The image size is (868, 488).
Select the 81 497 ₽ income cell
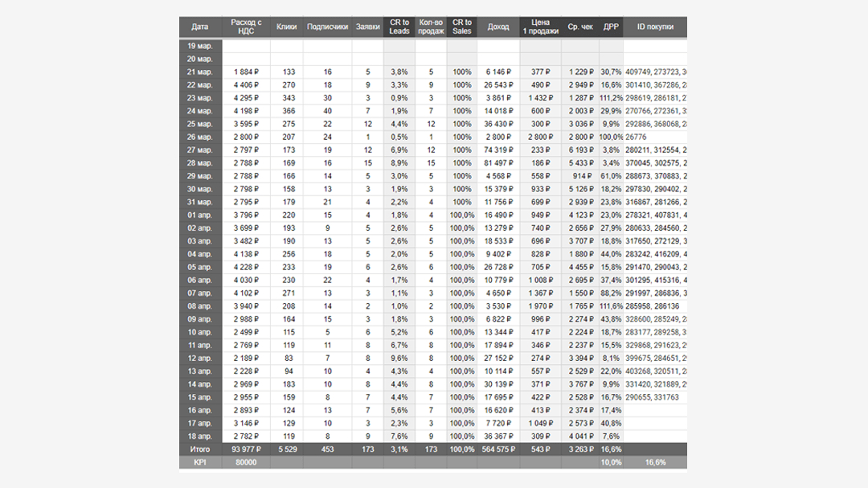pos(498,163)
